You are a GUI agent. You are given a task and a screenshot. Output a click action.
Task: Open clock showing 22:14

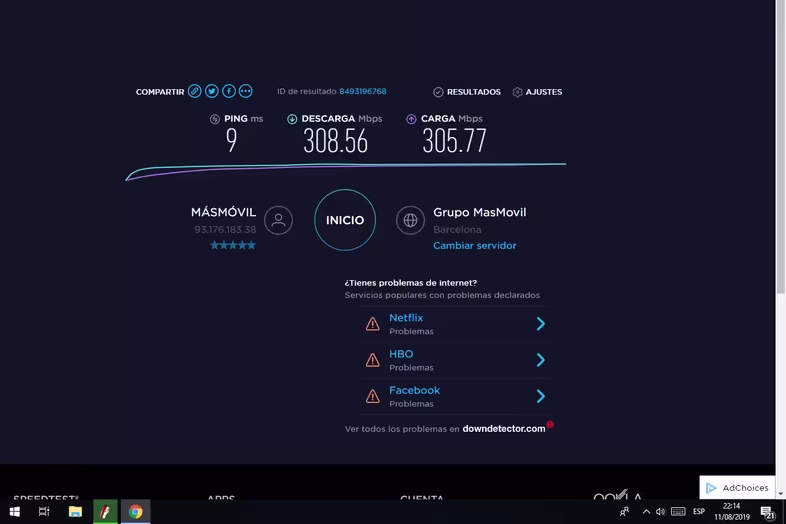(732, 511)
